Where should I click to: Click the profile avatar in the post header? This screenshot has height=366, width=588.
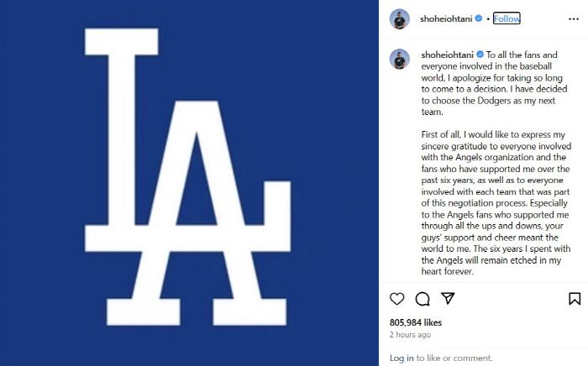[x=400, y=18]
